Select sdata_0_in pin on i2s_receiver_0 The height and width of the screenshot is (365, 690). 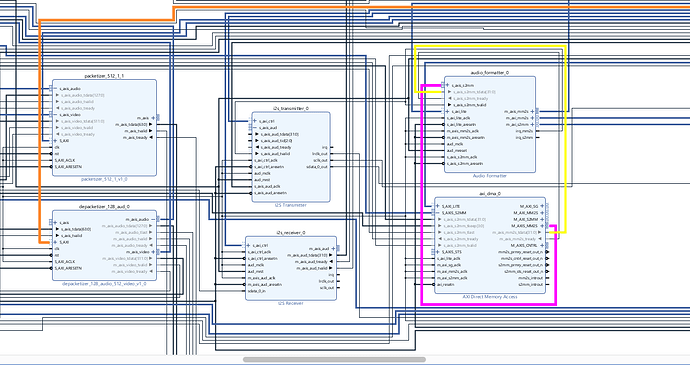point(257,291)
